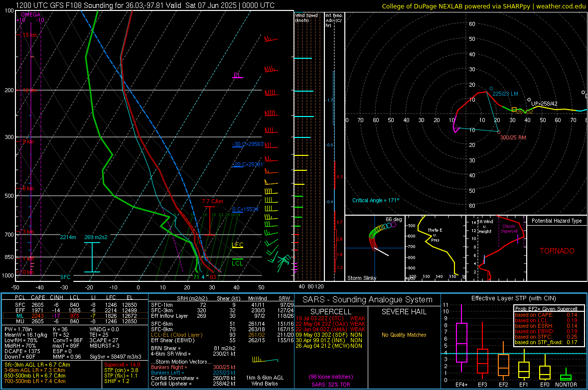Image resolution: width=588 pixels, height=390 pixels.
Task: Click the Effective Layer STP title
Action: pyautogui.click(x=514, y=298)
